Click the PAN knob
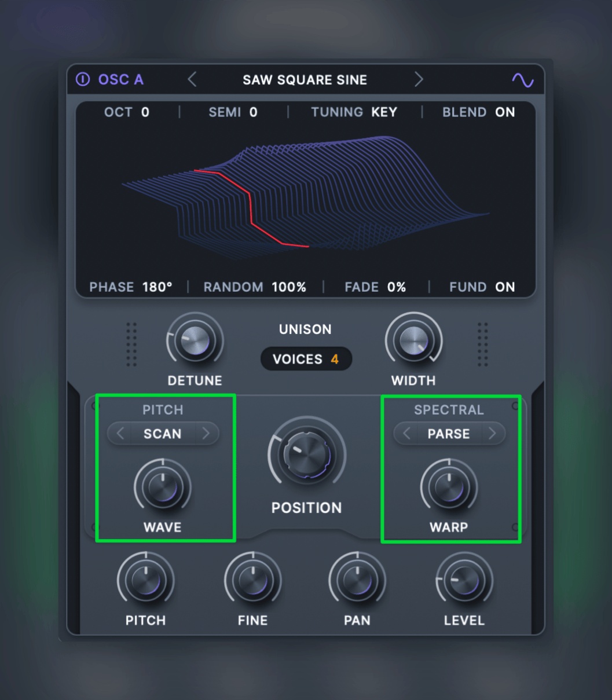612x700 pixels. (357, 580)
